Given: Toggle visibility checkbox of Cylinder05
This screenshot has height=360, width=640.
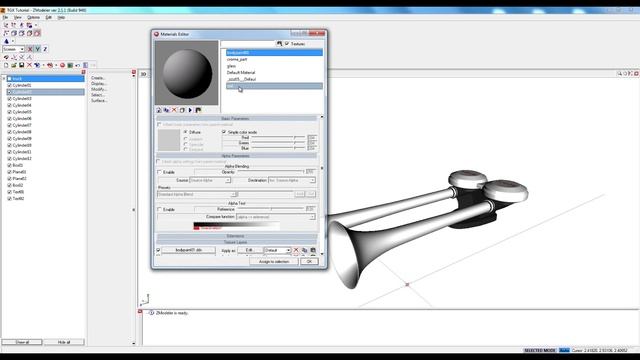Looking at the screenshot, I should tap(9, 112).
